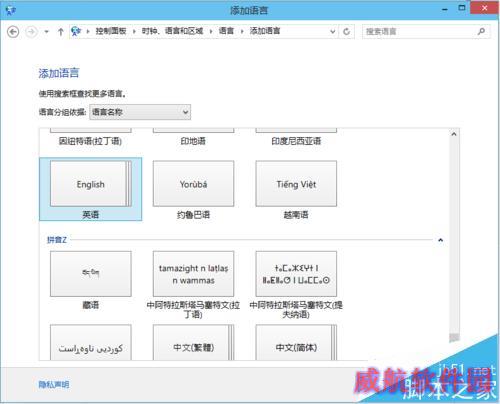Open the language grouping combo box
The width and height of the screenshot is (500, 404).
point(140,112)
